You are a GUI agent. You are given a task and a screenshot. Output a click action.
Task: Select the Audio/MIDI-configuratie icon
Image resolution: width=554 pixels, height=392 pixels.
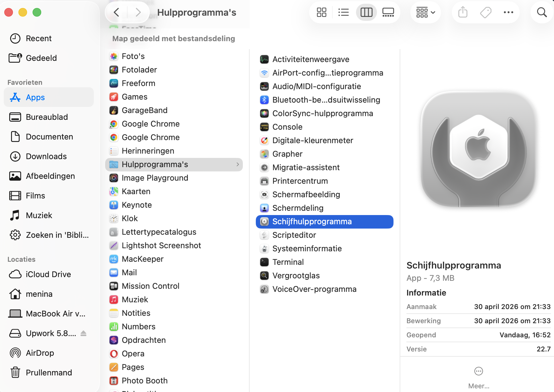264,86
